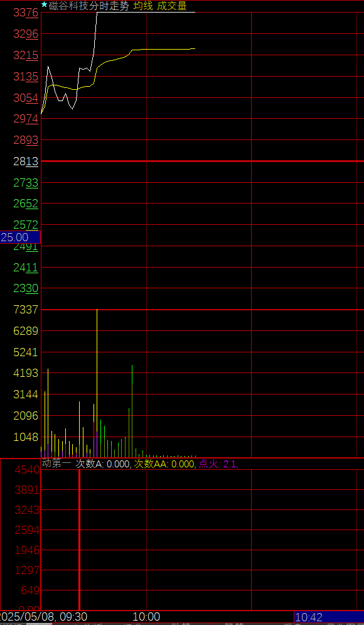This screenshot has height=625, width=364.
Task: Select the 磁谷科技分时走势 chart title
Action: point(89,6)
